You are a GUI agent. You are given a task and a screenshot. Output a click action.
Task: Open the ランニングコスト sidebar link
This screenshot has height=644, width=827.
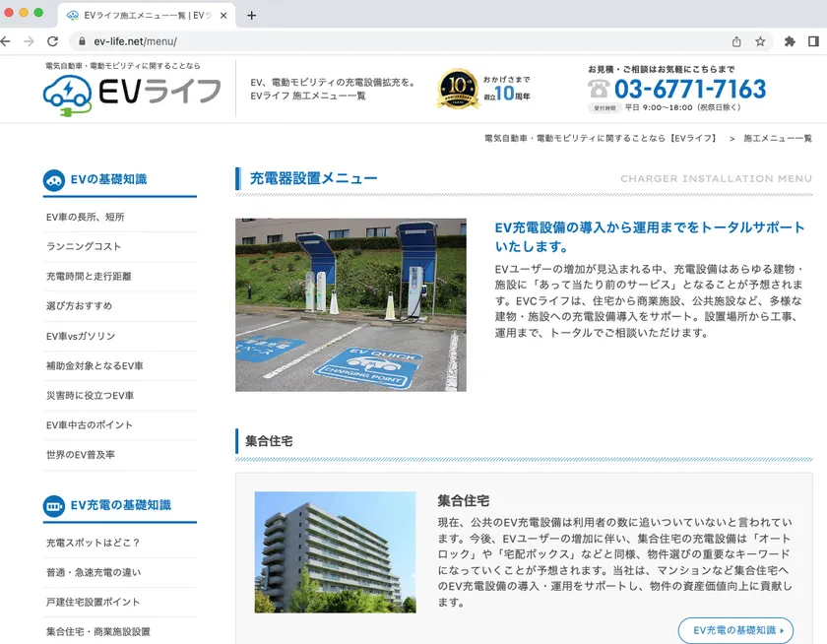coord(84,246)
